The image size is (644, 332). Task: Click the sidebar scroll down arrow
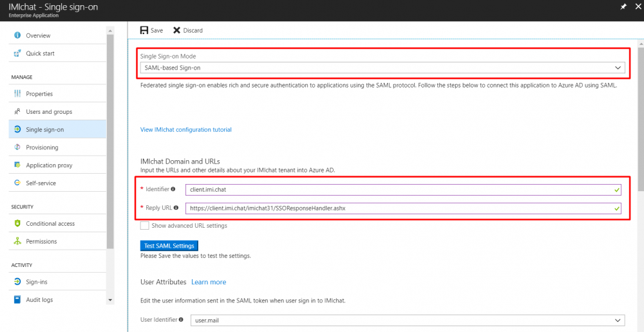110,300
